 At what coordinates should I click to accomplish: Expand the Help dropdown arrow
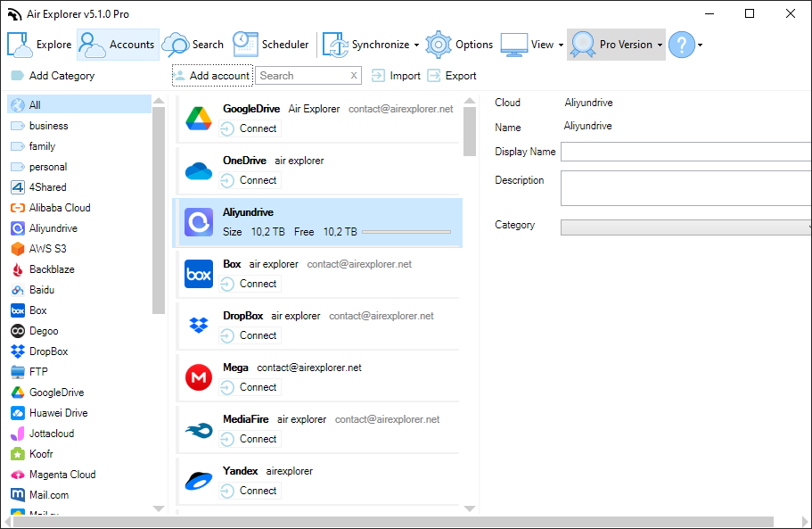[701, 45]
